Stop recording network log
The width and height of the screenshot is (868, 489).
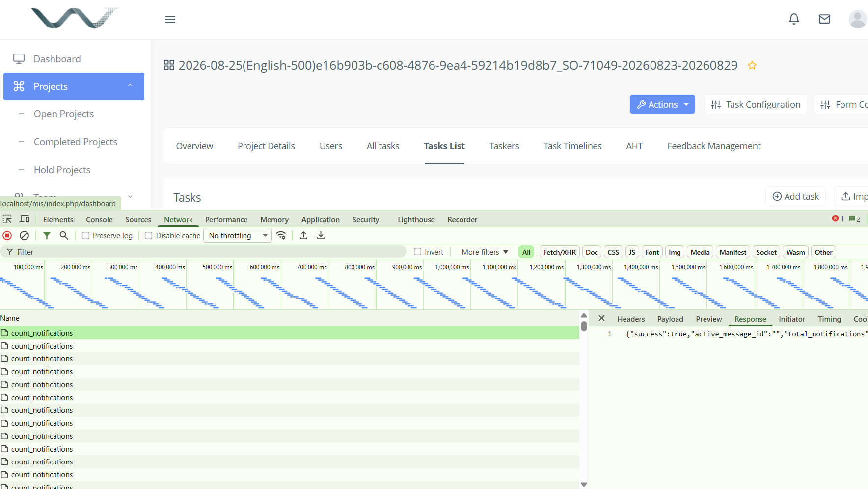[7, 235]
